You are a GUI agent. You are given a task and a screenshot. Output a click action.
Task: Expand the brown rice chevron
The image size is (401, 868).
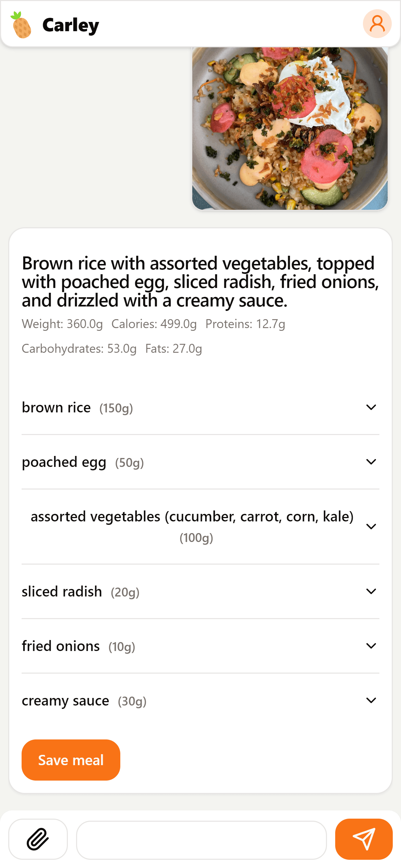[371, 407]
